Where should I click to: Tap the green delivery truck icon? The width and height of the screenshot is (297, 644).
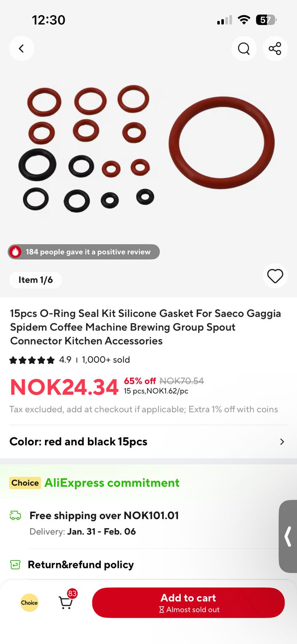(15, 516)
